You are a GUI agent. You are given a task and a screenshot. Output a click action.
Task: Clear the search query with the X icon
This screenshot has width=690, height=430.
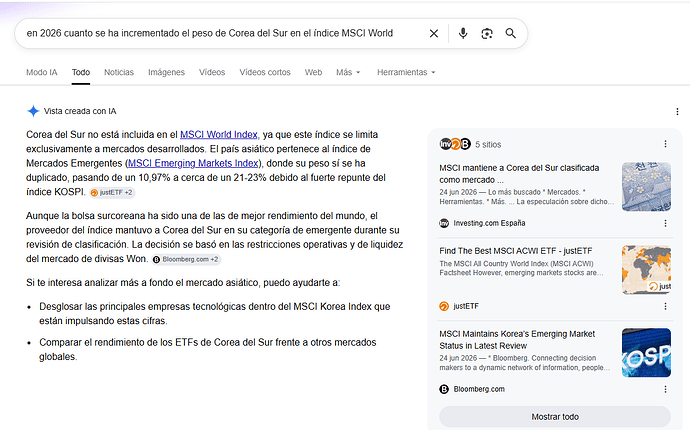coord(433,33)
